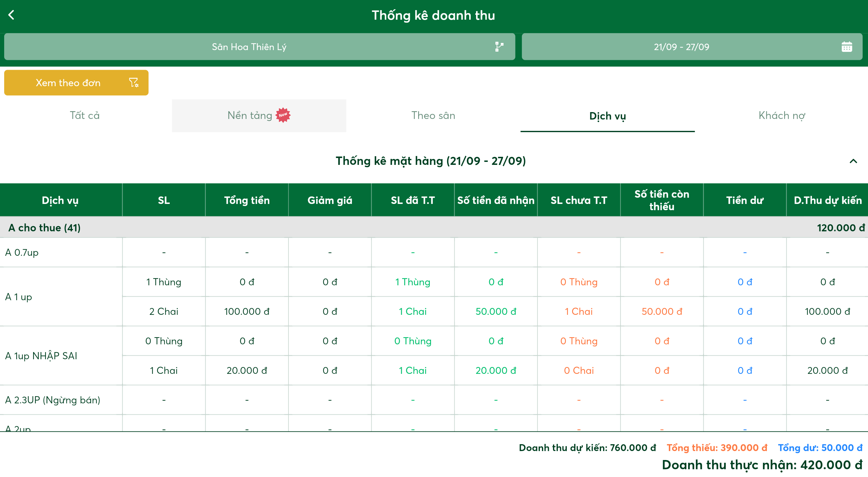Open the 21/09 - 27/09 date picker
868x477 pixels.
click(692, 47)
